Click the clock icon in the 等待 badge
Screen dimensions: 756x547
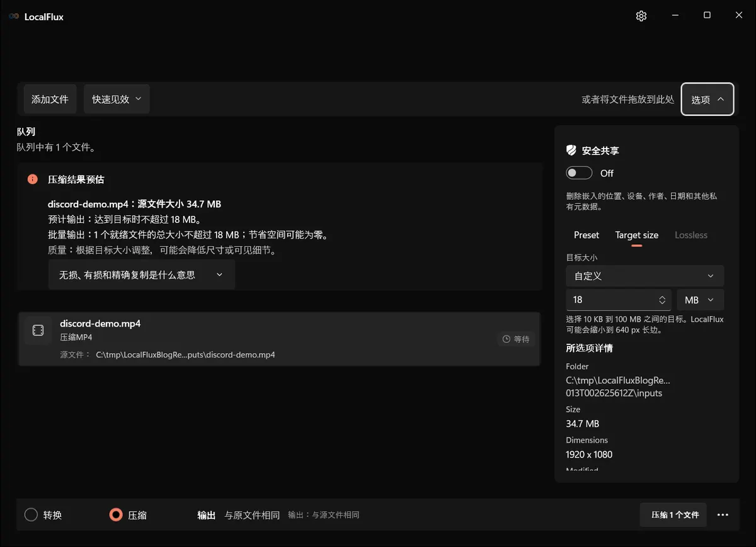click(x=507, y=339)
